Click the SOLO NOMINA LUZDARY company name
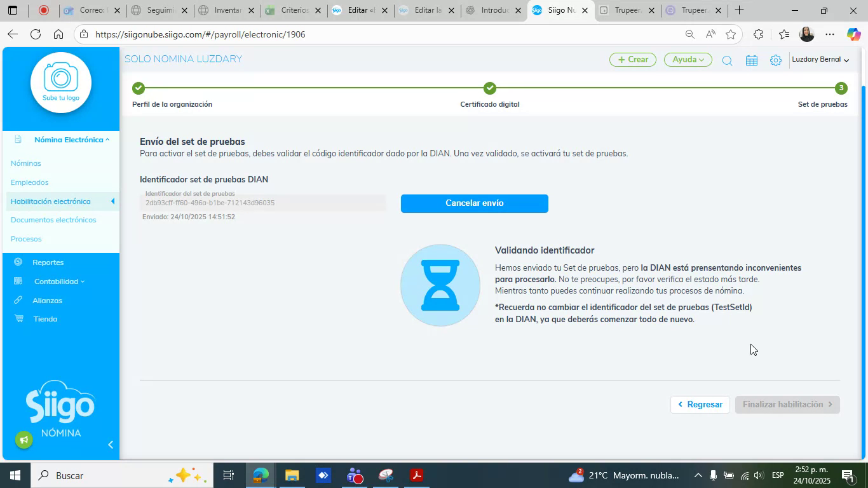The height and width of the screenshot is (488, 868). point(183,59)
